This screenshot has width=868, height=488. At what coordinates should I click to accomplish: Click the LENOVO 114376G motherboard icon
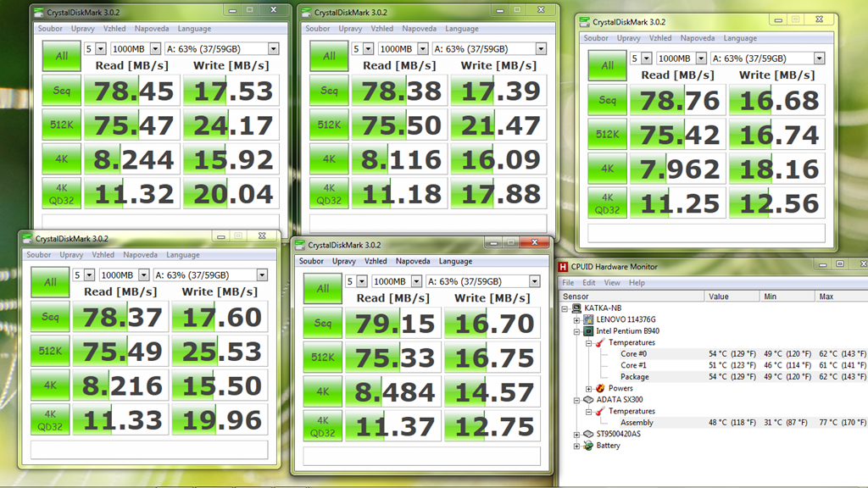tap(588, 319)
